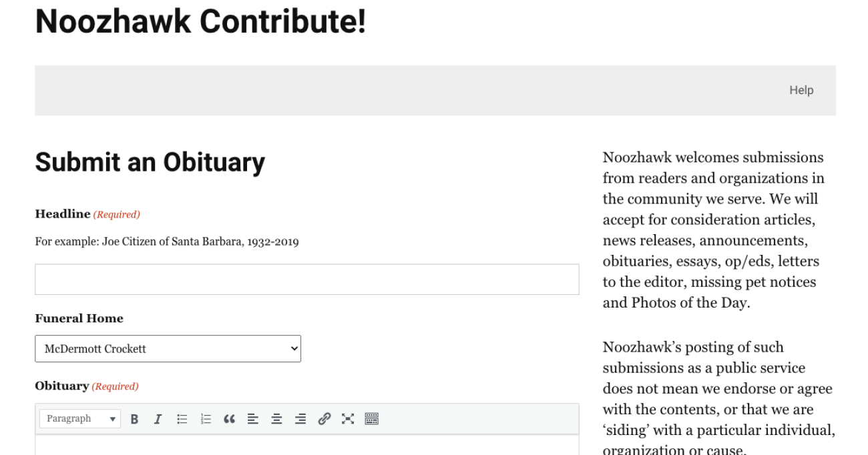868x455 pixels.
Task: Click the Noozhawk Contribute! title
Action: 200,21
